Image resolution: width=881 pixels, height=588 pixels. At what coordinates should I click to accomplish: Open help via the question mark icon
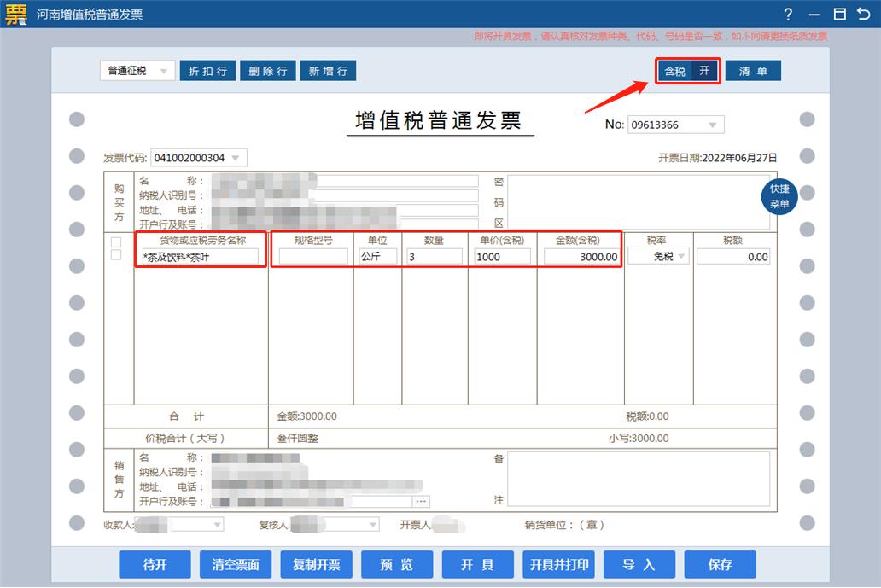(x=787, y=14)
